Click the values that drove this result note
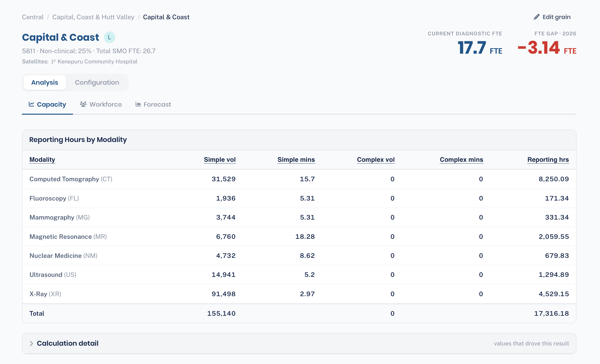This screenshot has width=600, height=364. click(531, 344)
